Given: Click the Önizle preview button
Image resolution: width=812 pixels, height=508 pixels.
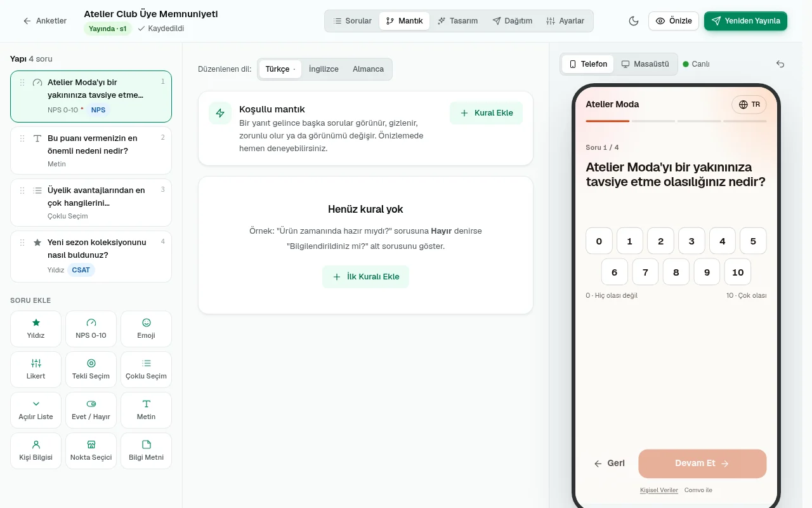Looking at the screenshot, I should point(674,21).
